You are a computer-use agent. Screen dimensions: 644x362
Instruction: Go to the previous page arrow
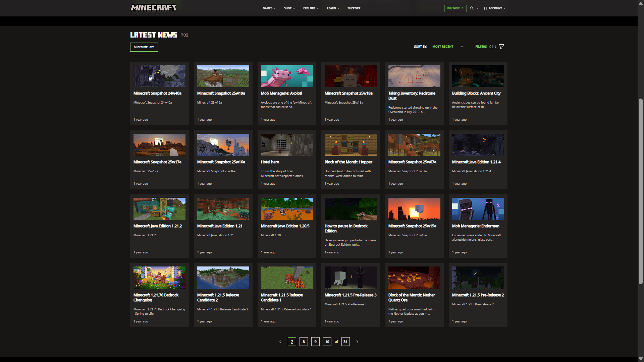click(280, 342)
